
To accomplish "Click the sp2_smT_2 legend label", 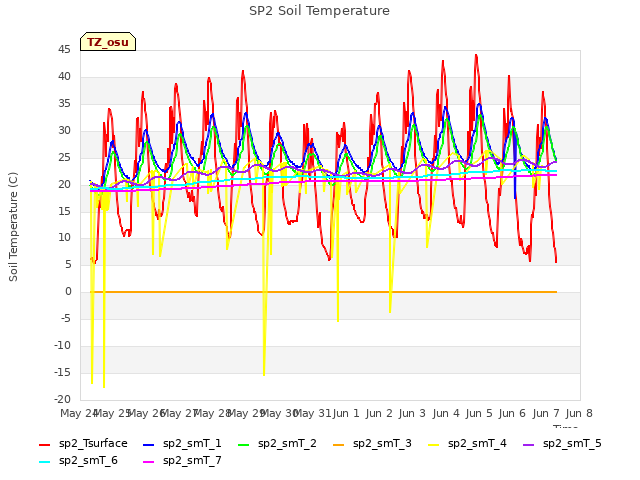I will (x=287, y=443).
